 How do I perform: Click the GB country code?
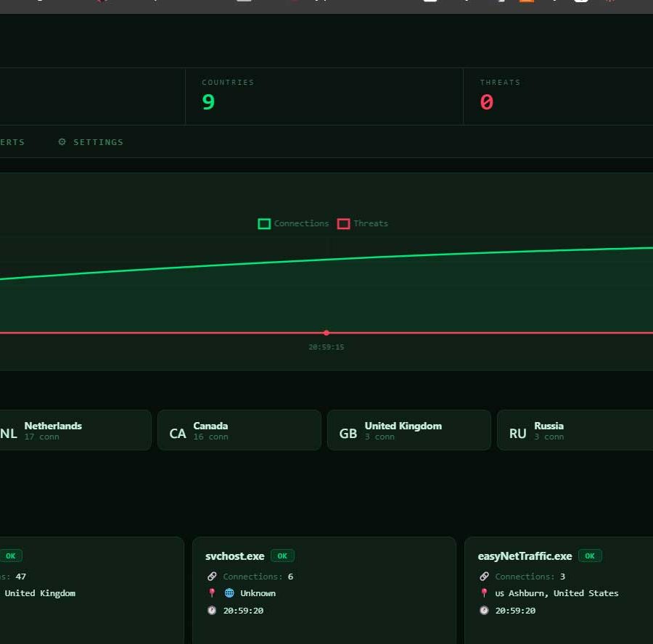(348, 434)
